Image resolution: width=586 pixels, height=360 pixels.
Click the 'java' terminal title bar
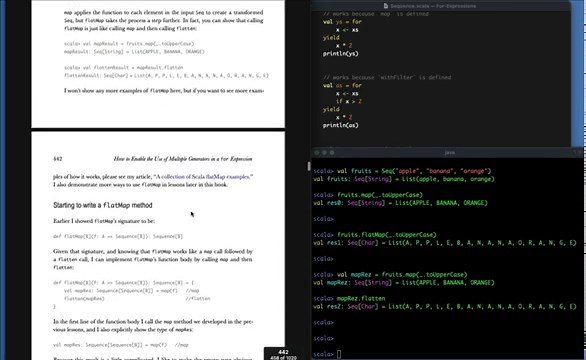click(x=450, y=153)
